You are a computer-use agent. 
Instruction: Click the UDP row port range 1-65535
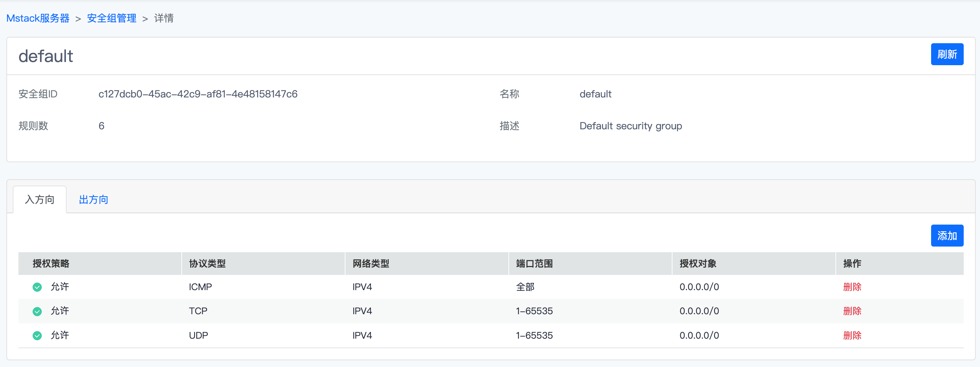coord(535,335)
